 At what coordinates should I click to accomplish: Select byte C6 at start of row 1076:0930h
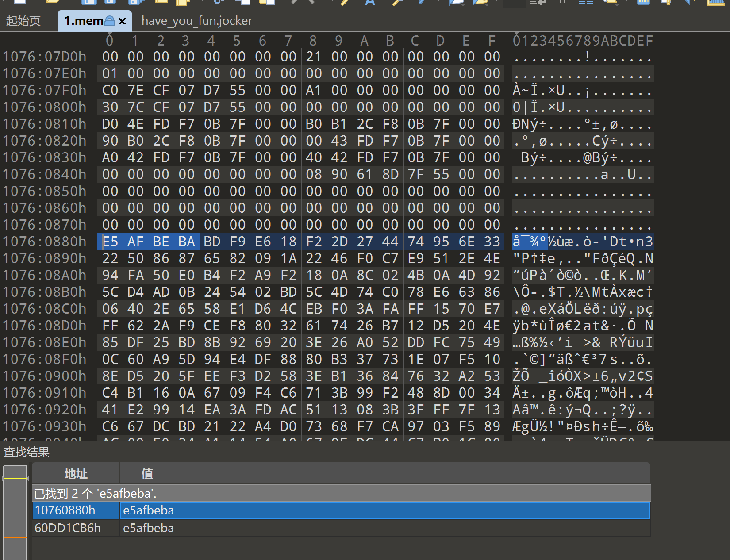110,426
